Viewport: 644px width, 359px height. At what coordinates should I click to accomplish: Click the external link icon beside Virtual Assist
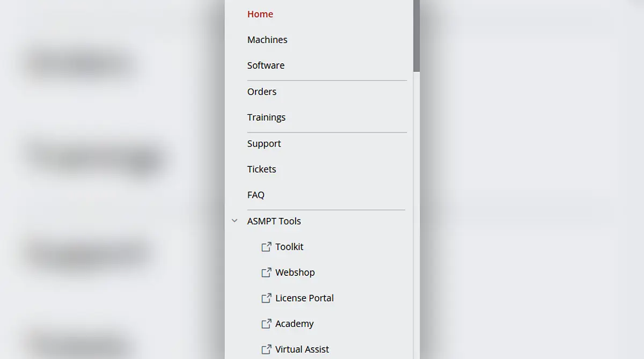[x=266, y=349]
